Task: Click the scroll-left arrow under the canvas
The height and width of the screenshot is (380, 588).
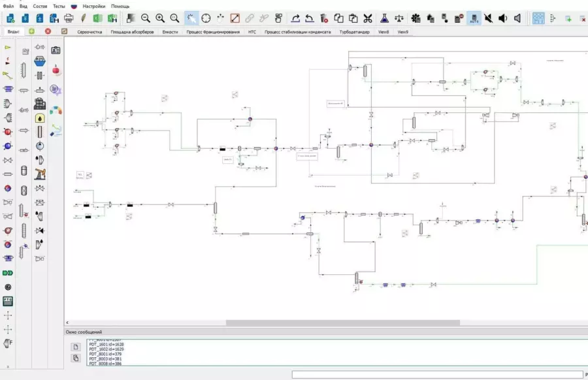Action: 67,323
